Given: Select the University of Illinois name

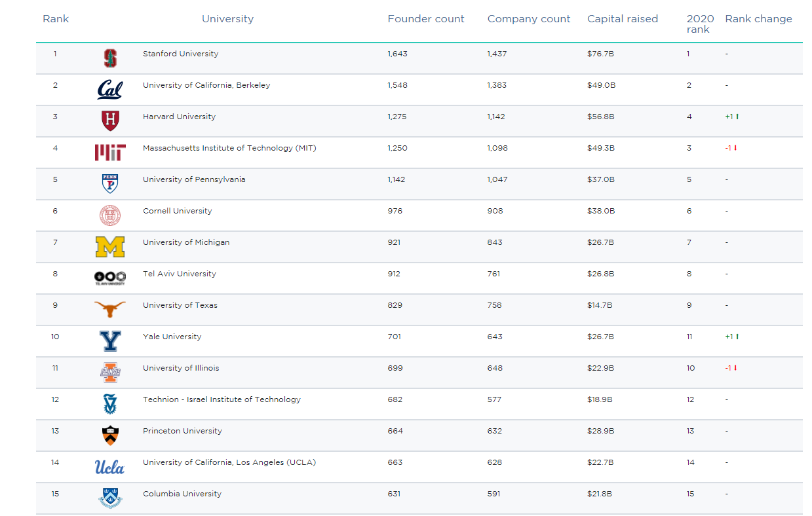Looking at the screenshot, I should point(181,368).
